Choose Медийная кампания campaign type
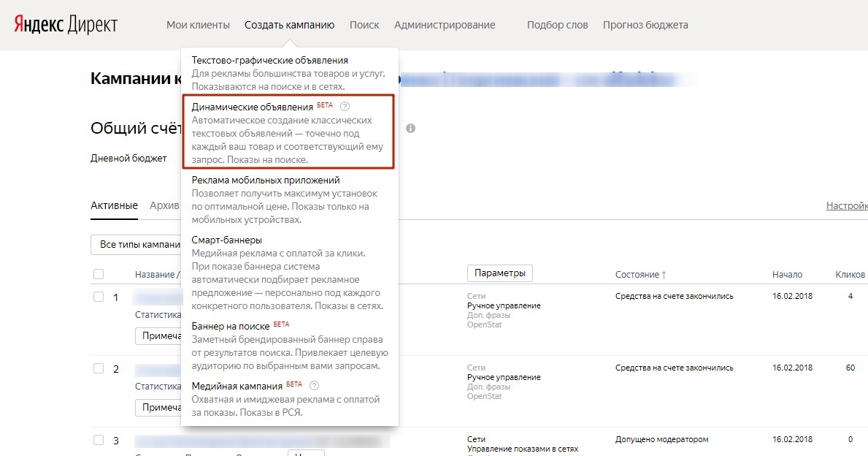Image resolution: width=868 pixels, height=456 pixels. point(237,386)
